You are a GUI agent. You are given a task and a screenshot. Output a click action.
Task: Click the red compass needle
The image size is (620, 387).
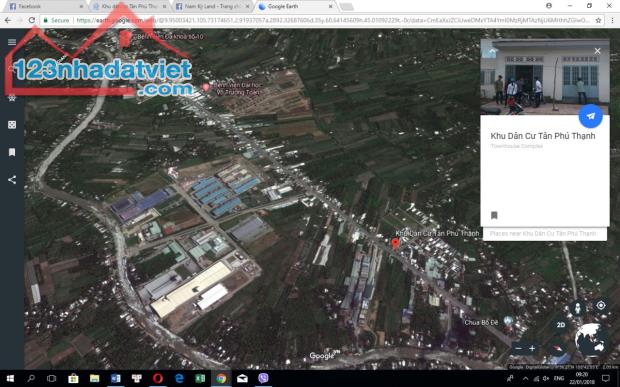(557, 348)
